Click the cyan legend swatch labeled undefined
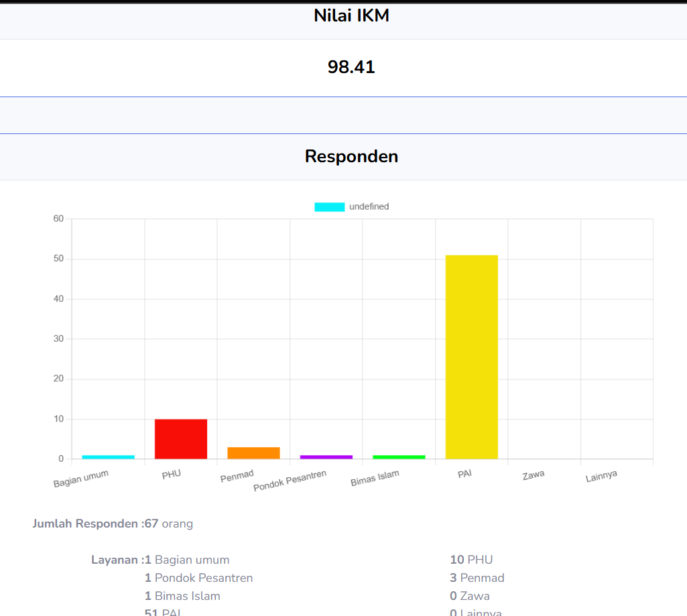The image size is (687, 616). coord(329,207)
